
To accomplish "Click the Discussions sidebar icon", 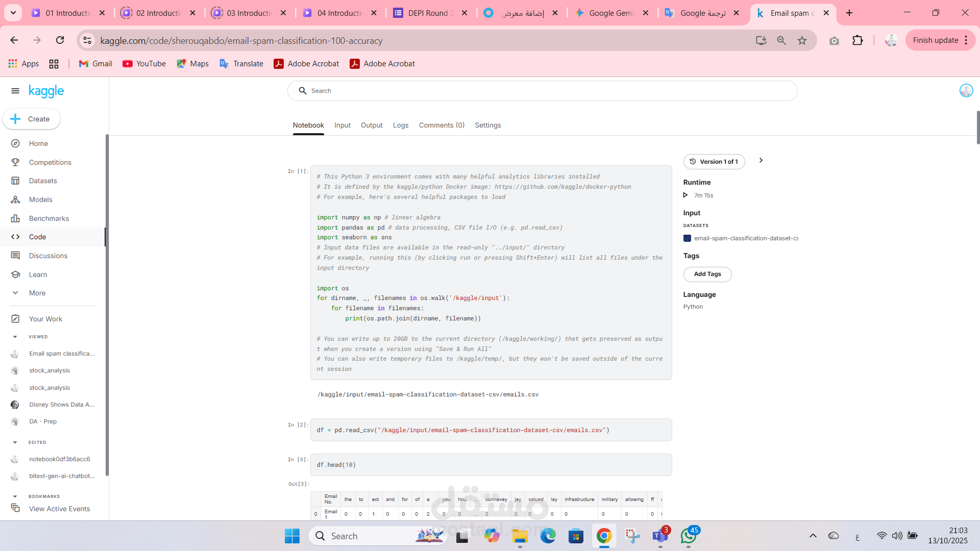I will (x=15, y=256).
